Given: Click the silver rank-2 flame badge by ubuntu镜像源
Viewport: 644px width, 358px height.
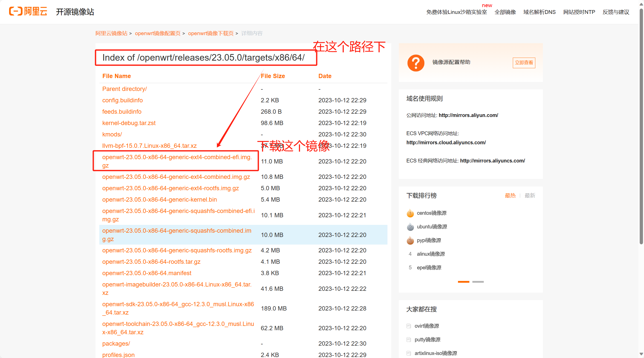Looking at the screenshot, I should 410,227.
